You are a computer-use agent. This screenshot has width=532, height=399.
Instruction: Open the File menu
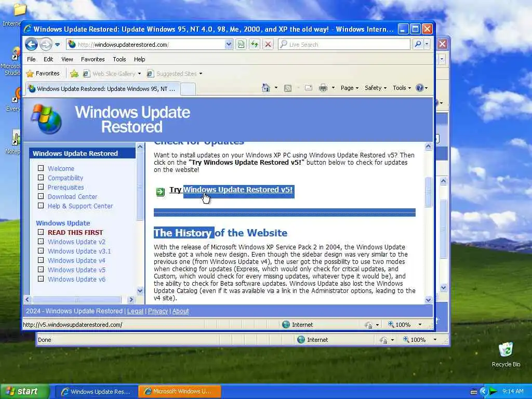coord(31,59)
